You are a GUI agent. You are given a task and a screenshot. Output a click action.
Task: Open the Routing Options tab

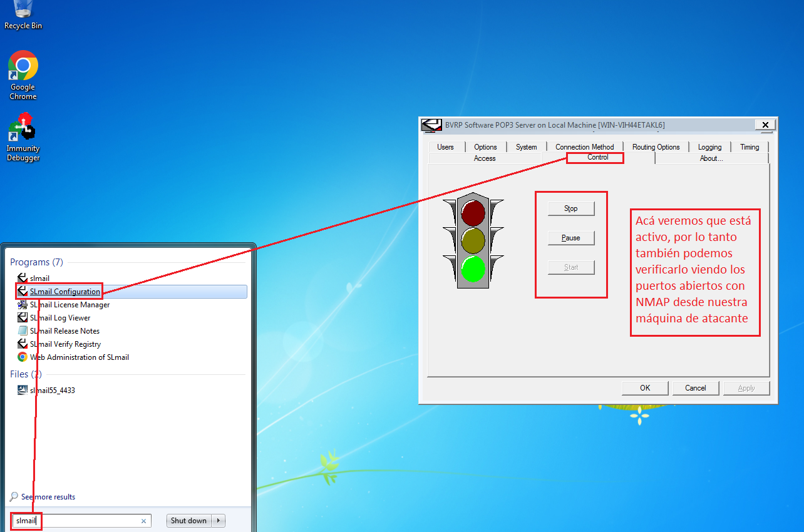click(x=656, y=147)
